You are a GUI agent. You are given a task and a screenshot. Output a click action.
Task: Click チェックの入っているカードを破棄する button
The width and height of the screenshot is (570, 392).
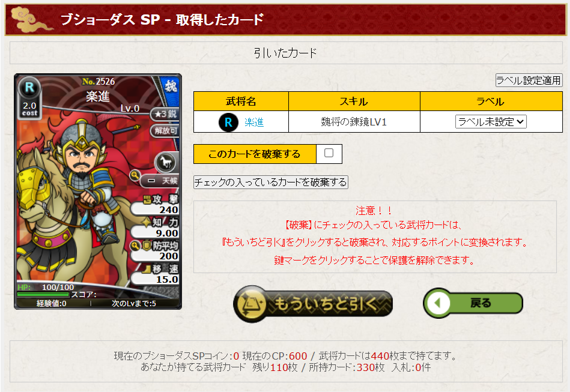[x=271, y=182]
